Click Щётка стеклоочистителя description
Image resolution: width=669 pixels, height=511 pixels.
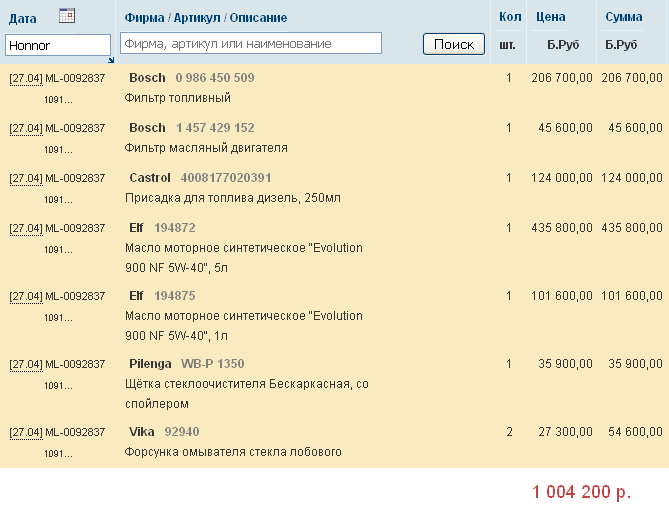click(x=247, y=394)
